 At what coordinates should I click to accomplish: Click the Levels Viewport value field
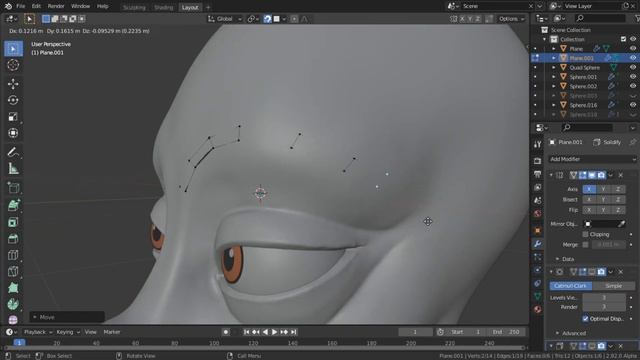pos(604,298)
